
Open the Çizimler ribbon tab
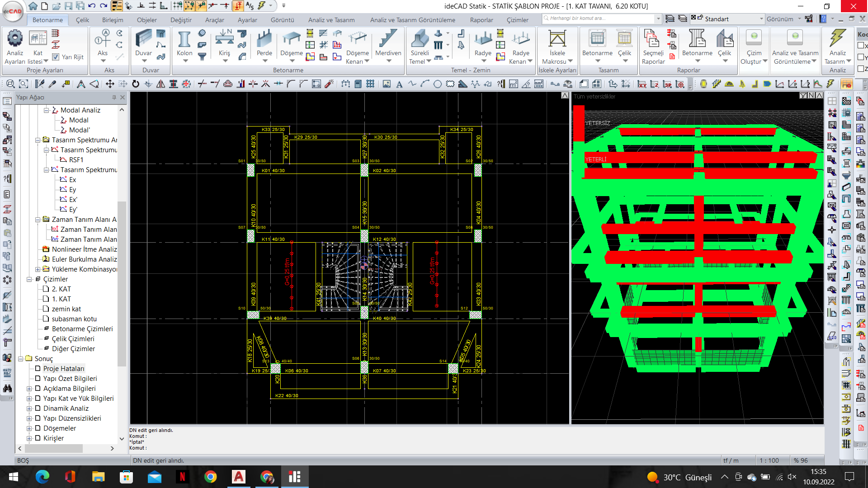coord(517,20)
